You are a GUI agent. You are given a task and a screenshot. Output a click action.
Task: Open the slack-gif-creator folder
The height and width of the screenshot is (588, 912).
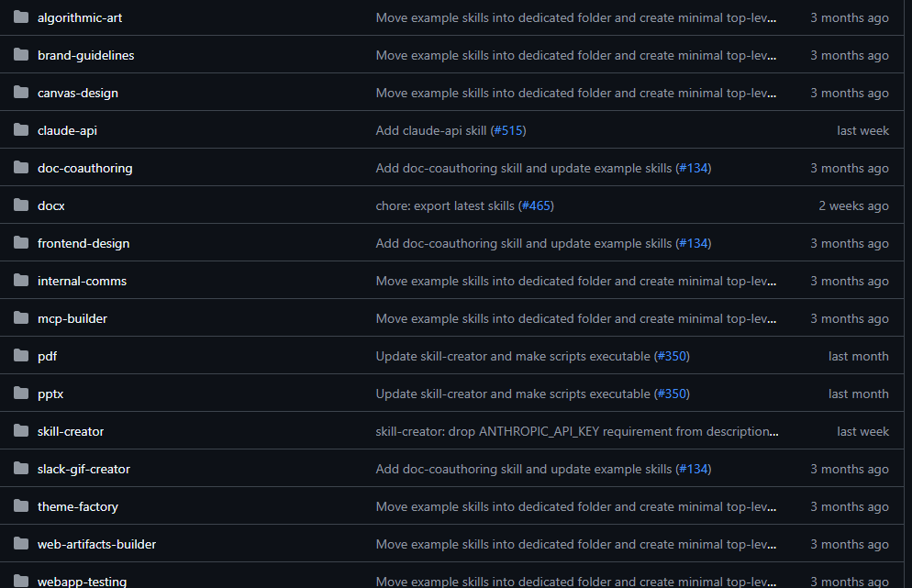(x=83, y=468)
